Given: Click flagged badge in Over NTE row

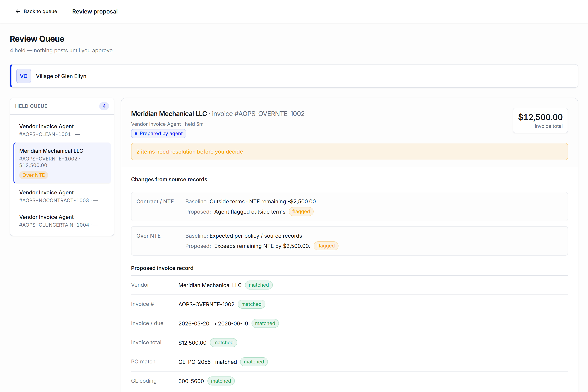Looking at the screenshot, I should coord(326,246).
